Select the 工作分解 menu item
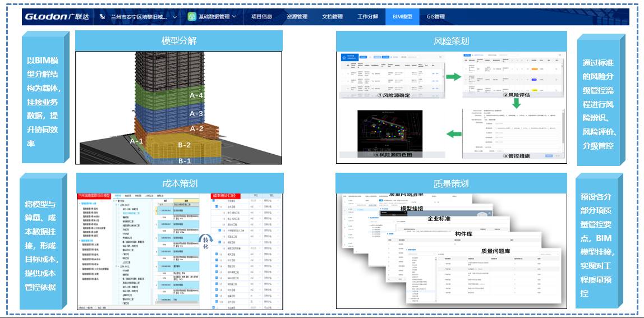 coord(367,17)
